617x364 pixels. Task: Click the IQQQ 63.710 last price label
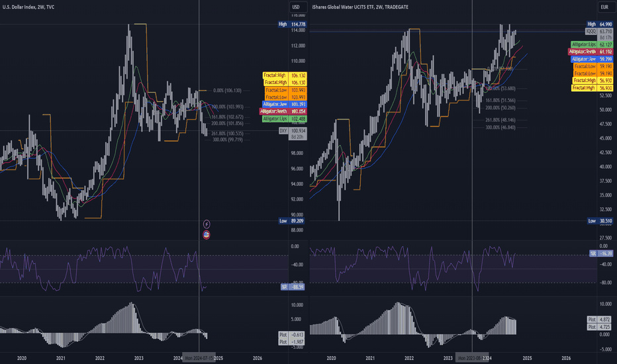tap(599, 32)
